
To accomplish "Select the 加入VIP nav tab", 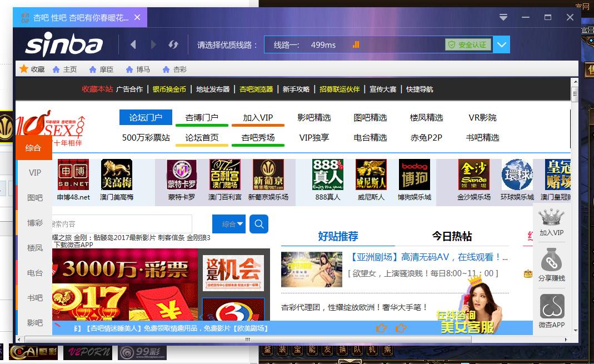I will tap(258, 117).
